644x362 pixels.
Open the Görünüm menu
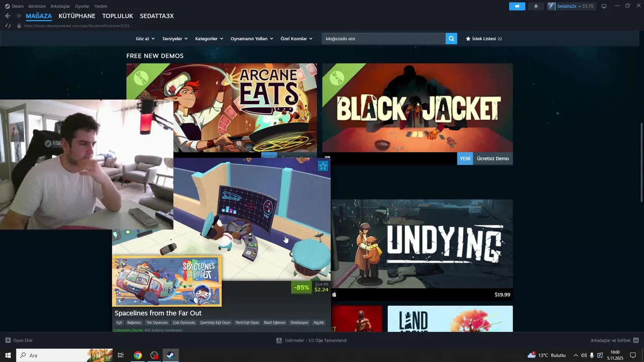pyautogui.click(x=37, y=6)
